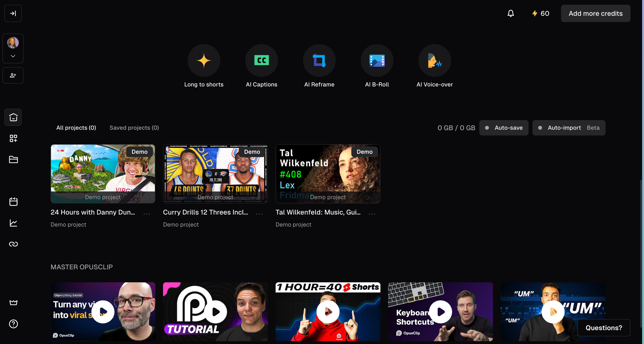Open the analytics chart sidebar icon
644x344 pixels.
coord(13,223)
